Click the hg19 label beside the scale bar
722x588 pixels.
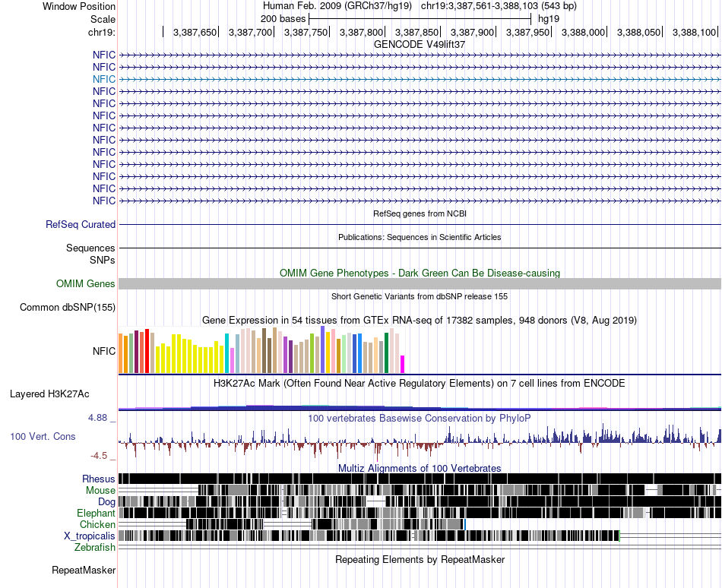pyautogui.click(x=549, y=19)
